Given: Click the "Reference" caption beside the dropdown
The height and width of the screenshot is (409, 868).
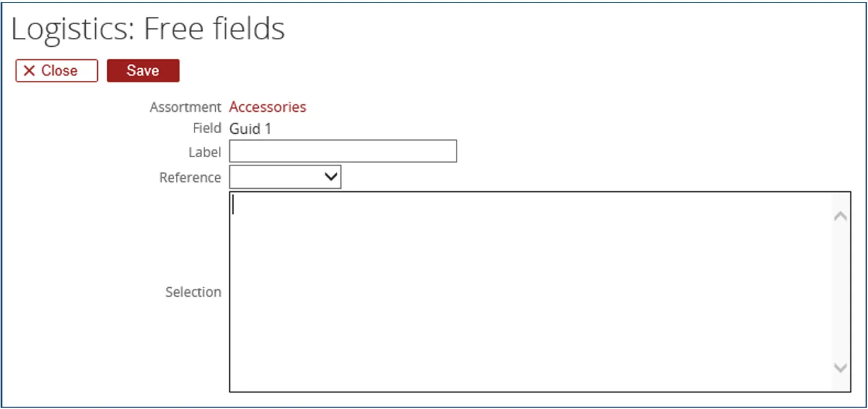Looking at the screenshot, I should coord(190,178).
